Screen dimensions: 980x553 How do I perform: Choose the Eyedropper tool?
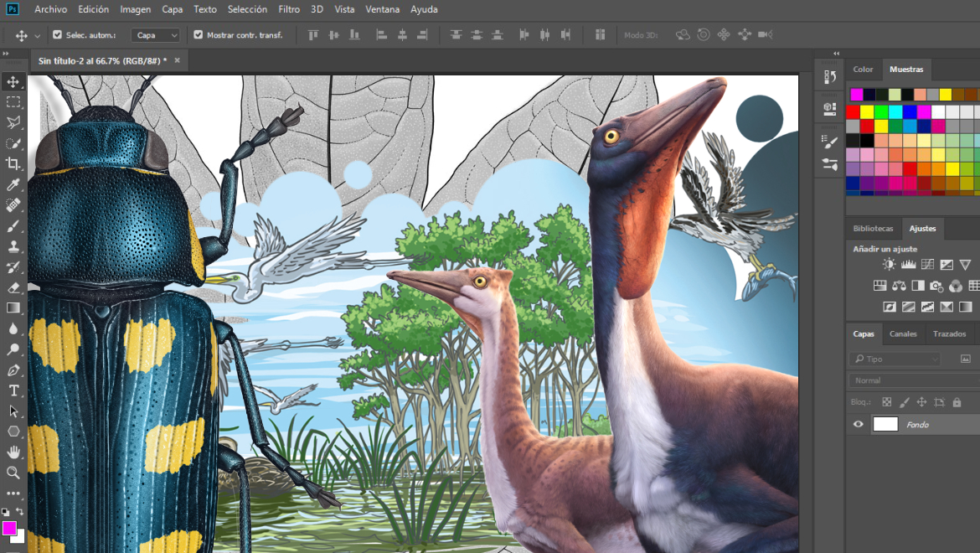13,184
